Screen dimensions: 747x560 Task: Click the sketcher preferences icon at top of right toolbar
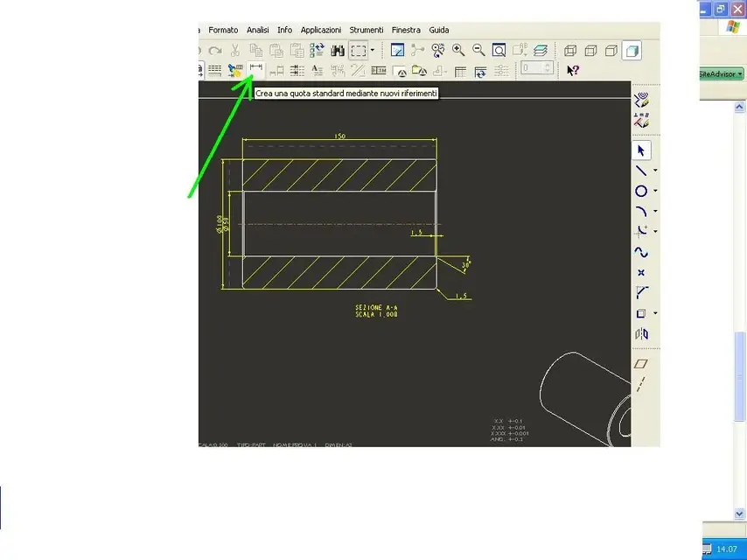[x=642, y=100]
